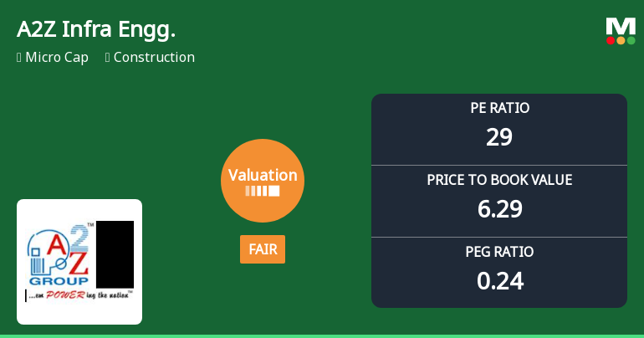644x338 pixels.
Task: Click the PE ratio value 29
Action: (x=499, y=136)
